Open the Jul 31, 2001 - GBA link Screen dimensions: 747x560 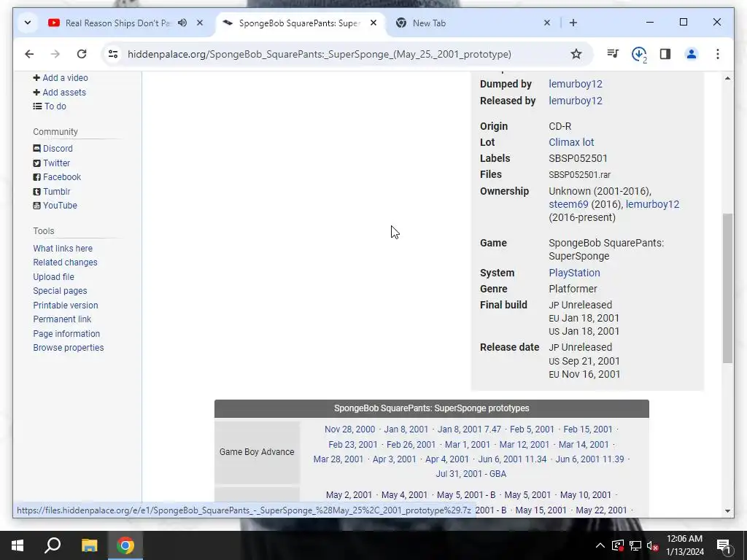click(471, 474)
